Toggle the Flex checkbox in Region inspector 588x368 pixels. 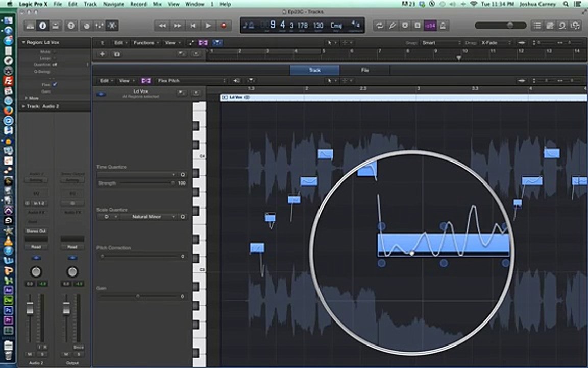pyautogui.click(x=55, y=84)
